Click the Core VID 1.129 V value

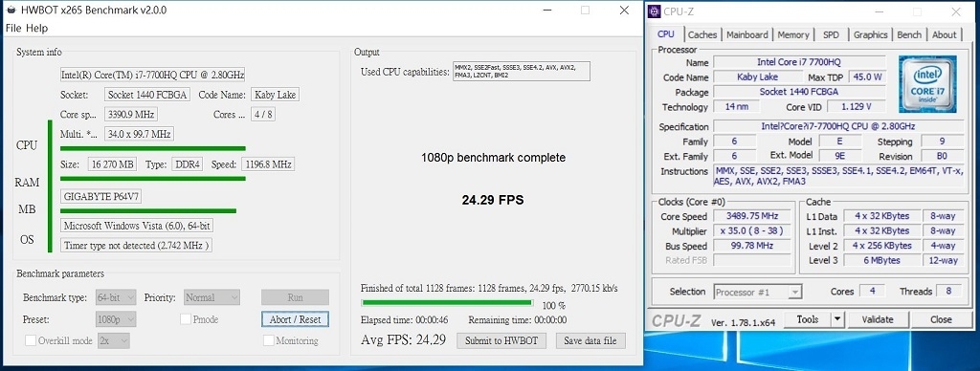(857, 107)
